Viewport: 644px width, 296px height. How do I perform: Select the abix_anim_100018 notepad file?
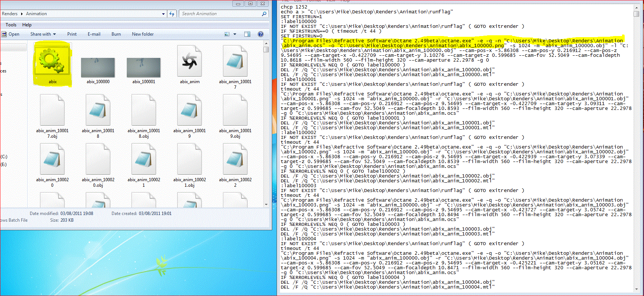click(x=98, y=110)
